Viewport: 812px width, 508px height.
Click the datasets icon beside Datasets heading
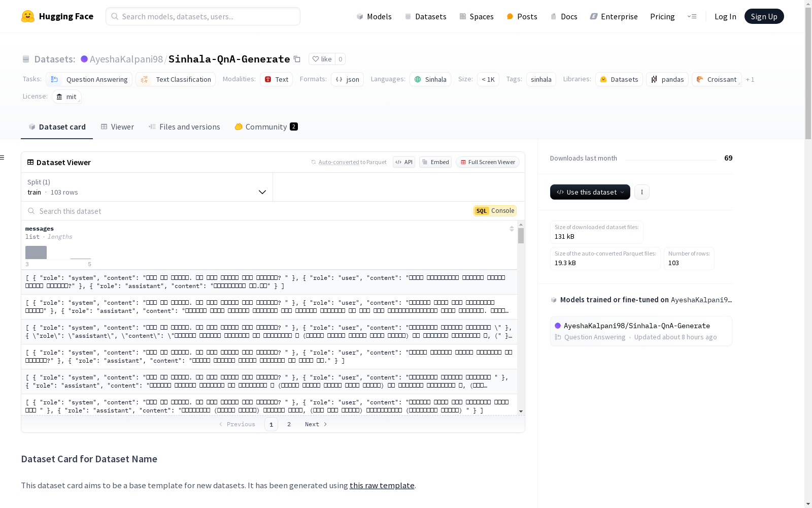[x=26, y=59]
